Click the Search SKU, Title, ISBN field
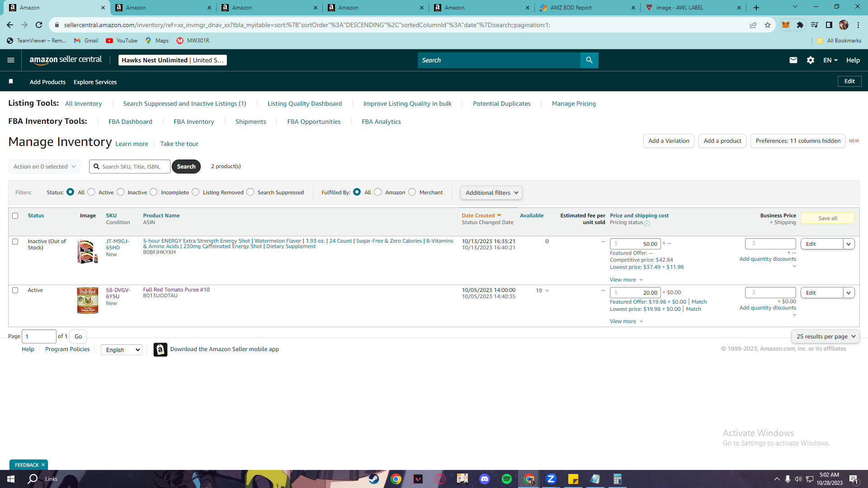868x488 pixels. coord(130,167)
